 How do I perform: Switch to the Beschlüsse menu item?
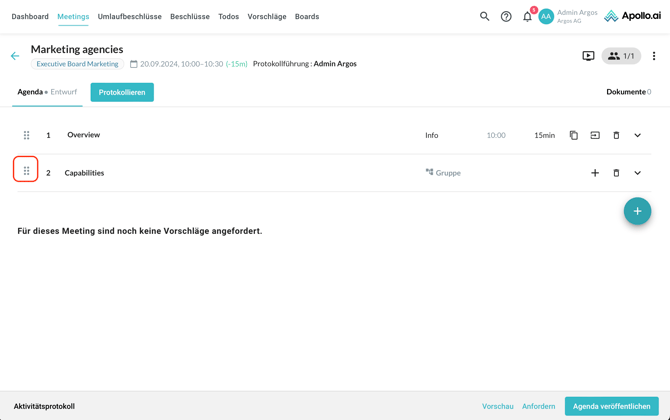tap(190, 16)
